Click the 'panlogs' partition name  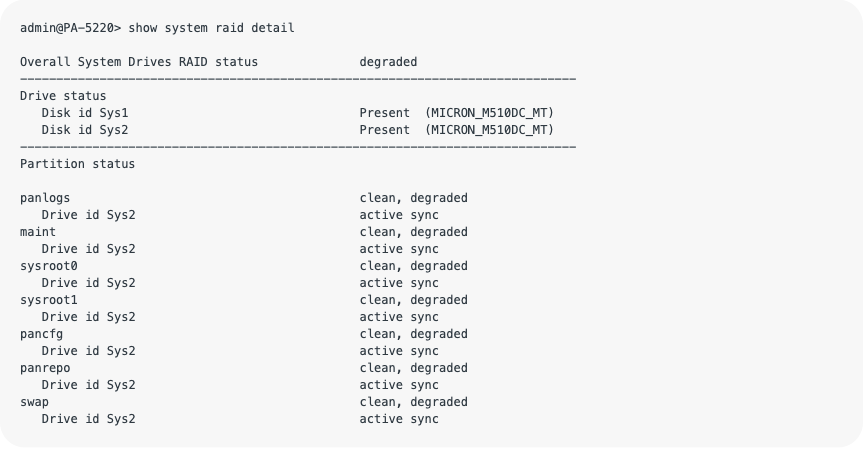45,198
